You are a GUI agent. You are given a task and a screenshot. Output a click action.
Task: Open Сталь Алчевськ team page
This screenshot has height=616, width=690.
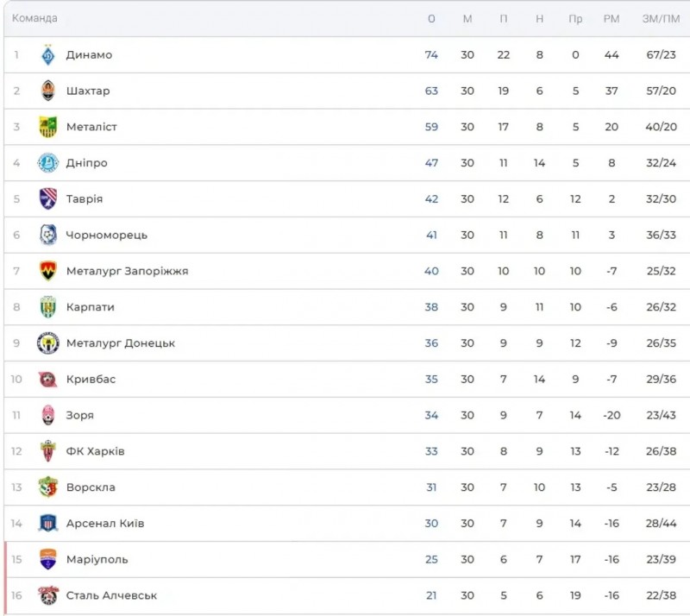(111, 595)
